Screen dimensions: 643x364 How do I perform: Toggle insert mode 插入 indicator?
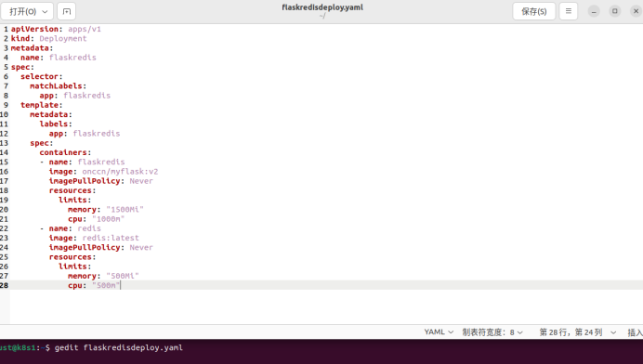[635, 332]
